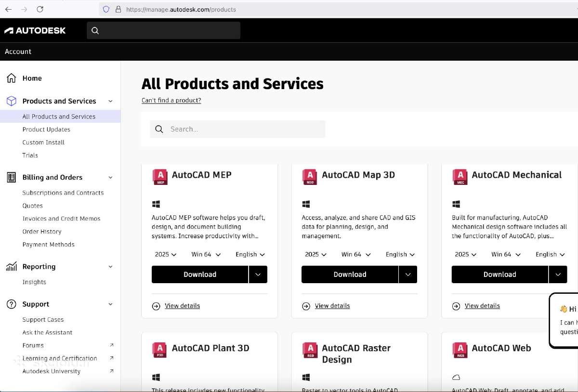This screenshot has width=578, height=392.
Task: Open the Win 64 dropdown for AutoCAD Map 3D
Action: (356, 254)
